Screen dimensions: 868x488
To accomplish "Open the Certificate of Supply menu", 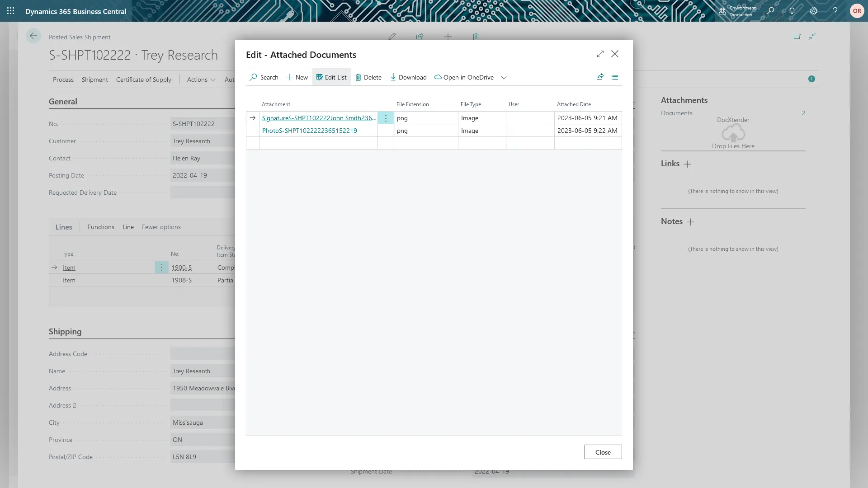I will click(x=143, y=80).
